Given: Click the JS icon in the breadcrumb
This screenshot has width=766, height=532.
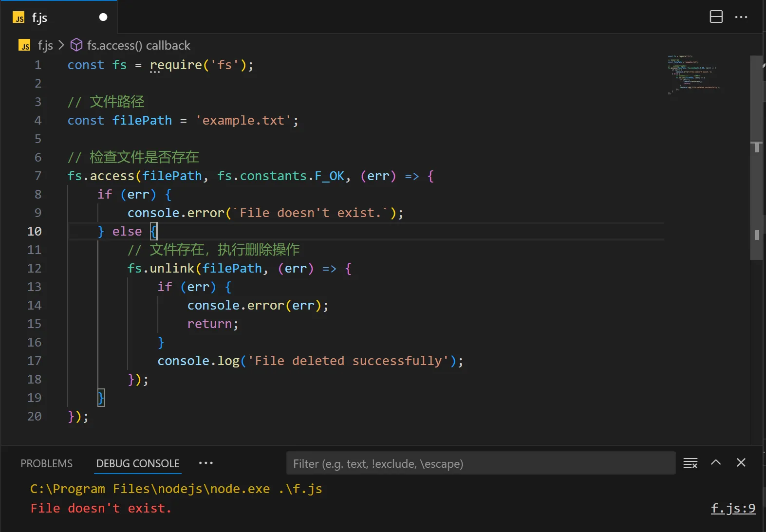Looking at the screenshot, I should (25, 45).
